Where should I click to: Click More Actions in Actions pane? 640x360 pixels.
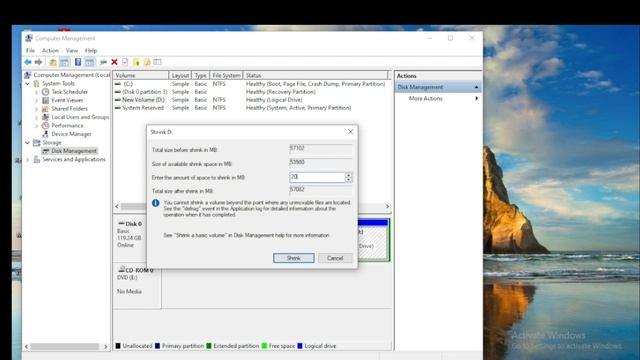[426, 98]
